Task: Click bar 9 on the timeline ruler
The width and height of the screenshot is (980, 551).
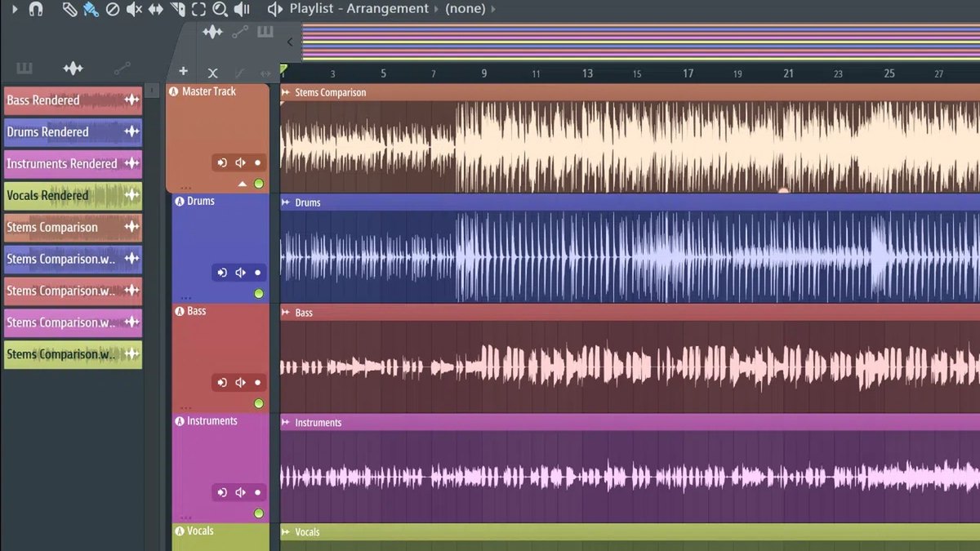Action: 484,73
